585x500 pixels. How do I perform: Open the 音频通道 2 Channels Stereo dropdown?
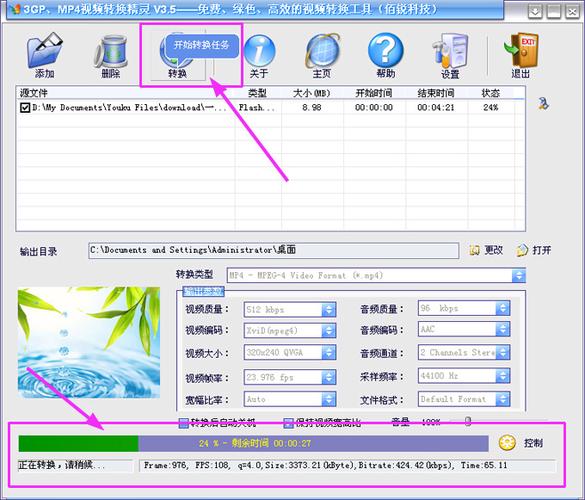point(503,352)
